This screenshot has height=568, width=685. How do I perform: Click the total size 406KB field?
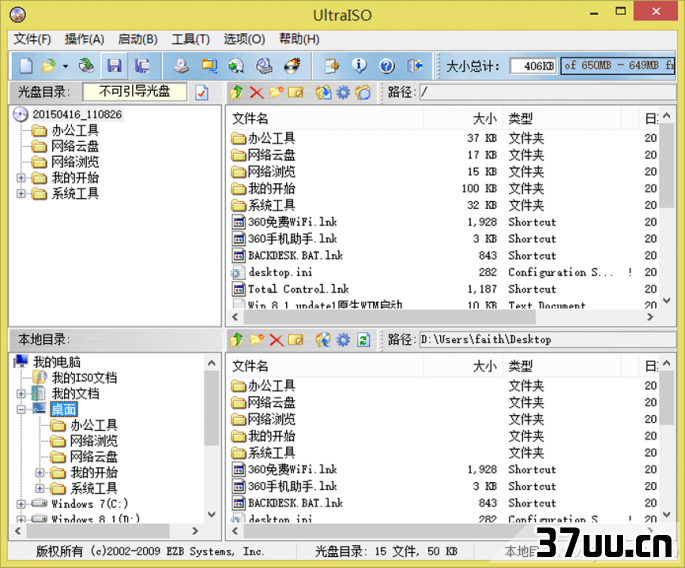coord(533,66)
